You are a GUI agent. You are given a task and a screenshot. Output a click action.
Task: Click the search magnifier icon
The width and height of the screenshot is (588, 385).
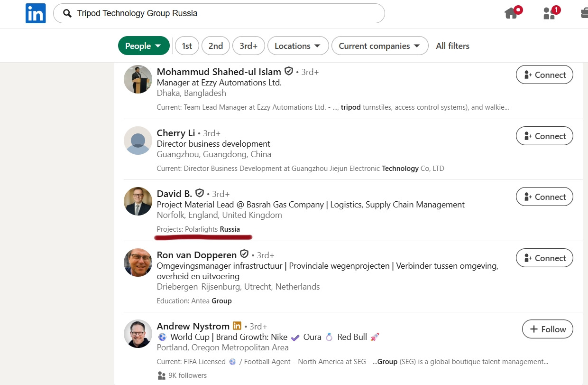tap(67, 13)
